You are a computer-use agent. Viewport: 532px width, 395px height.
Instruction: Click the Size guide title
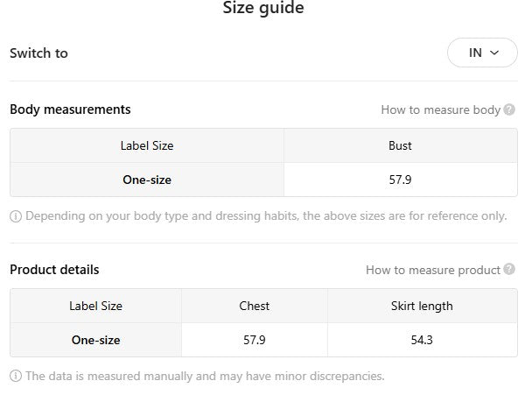[x=263, y=9]
